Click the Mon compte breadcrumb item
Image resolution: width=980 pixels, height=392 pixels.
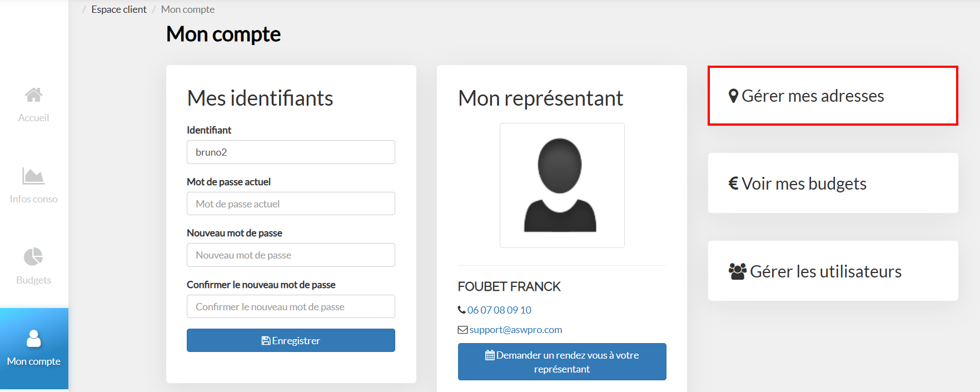[188, 9]
